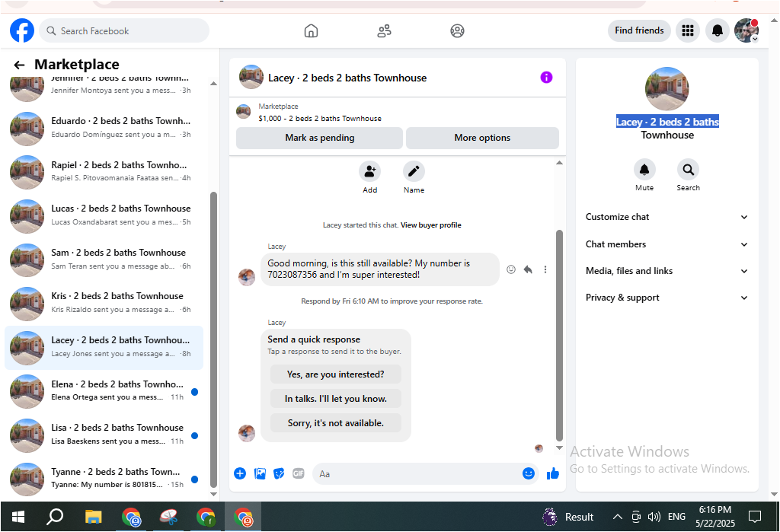React to Lacey's message emoji icon
This screenshot has width=780, height=532.
[x=511, y=269]
